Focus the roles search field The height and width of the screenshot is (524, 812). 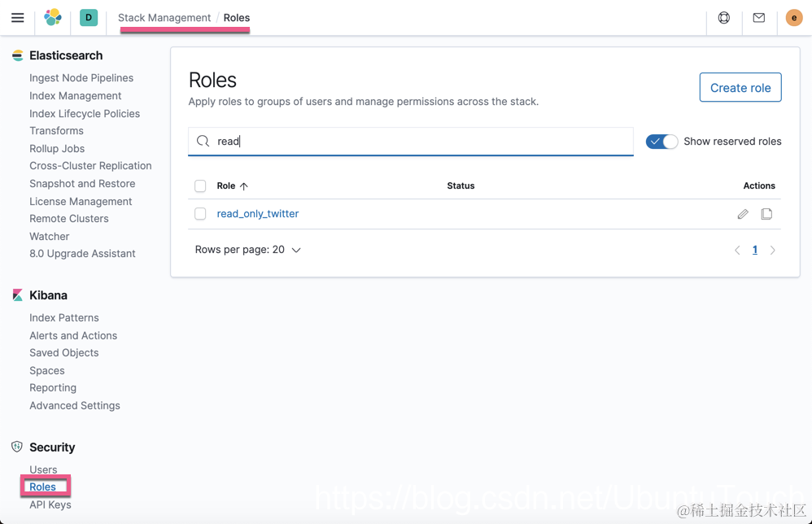click(411, 142)
